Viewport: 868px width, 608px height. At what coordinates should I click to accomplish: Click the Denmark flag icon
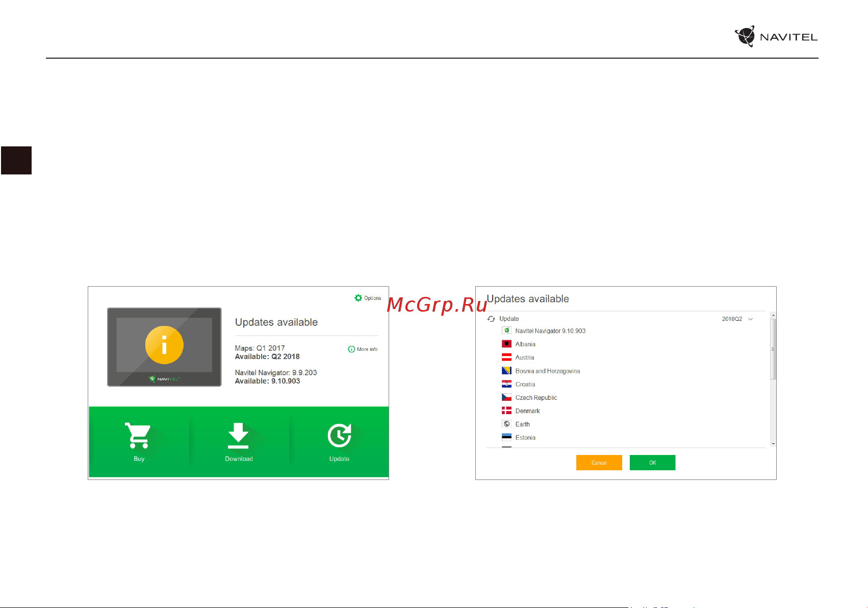click(x=506, y=411)
